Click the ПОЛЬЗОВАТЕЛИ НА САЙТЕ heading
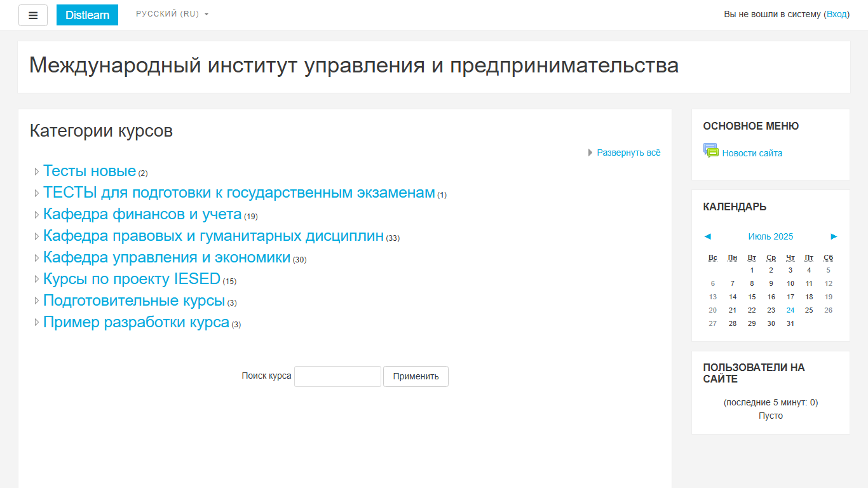The image size is (868, 488). coord(754,373)
